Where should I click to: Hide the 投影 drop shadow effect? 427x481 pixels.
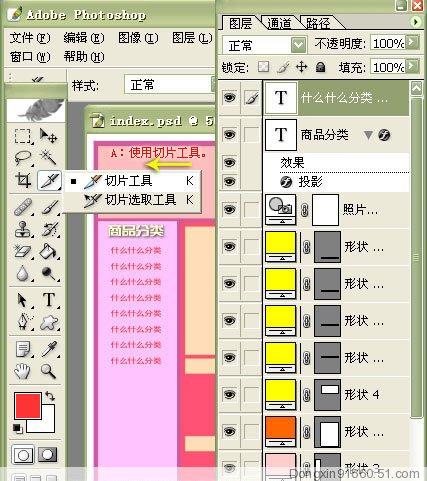[x=230, y=182]
